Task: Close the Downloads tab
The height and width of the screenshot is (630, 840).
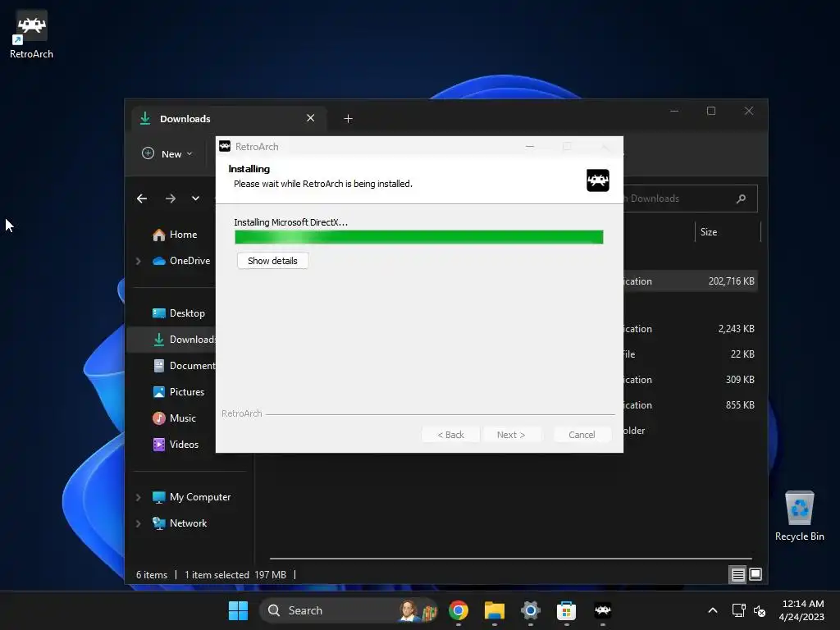Action: tap(311, 118)
